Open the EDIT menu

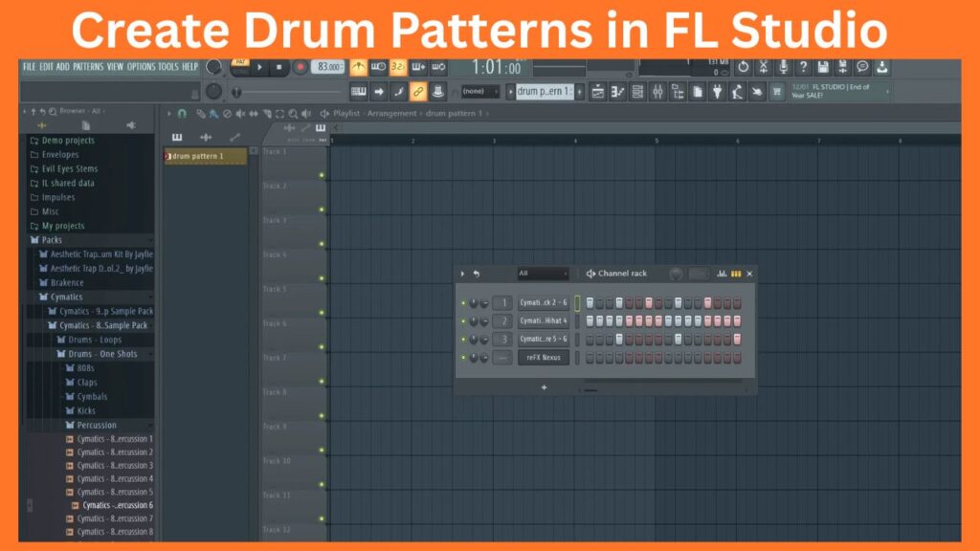46,67
